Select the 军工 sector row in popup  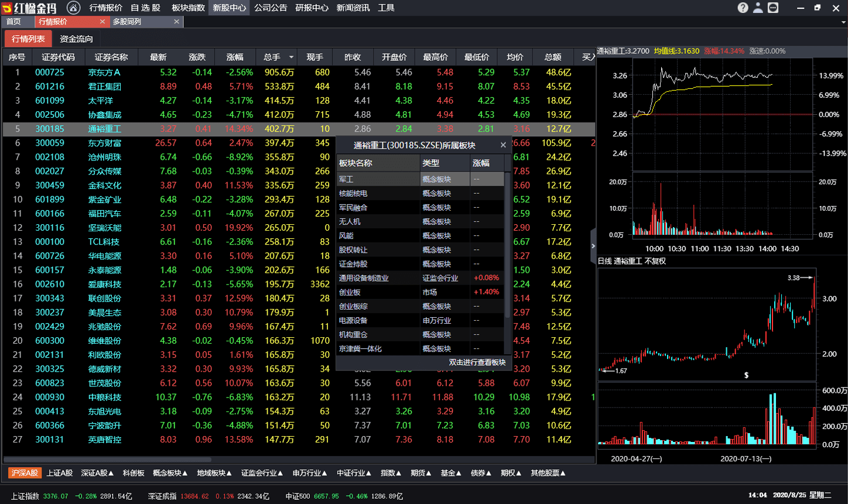pos(420,179)
